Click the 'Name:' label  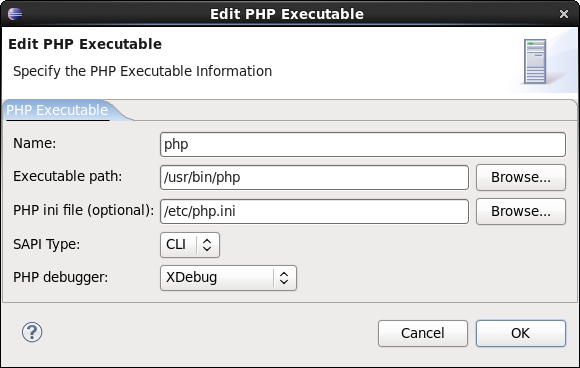34,143
